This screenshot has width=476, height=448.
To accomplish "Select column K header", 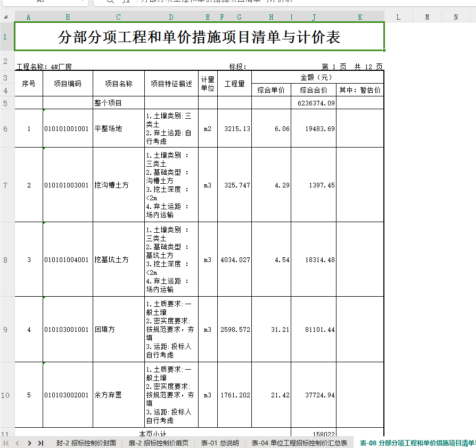I will click(x=360, y=17).
